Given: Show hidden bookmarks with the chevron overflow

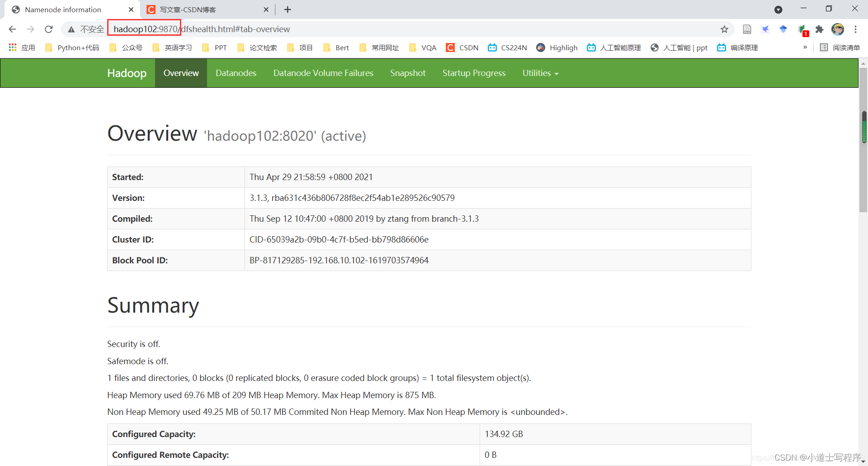Looking at the screenshot, I should tap(805, 47).
